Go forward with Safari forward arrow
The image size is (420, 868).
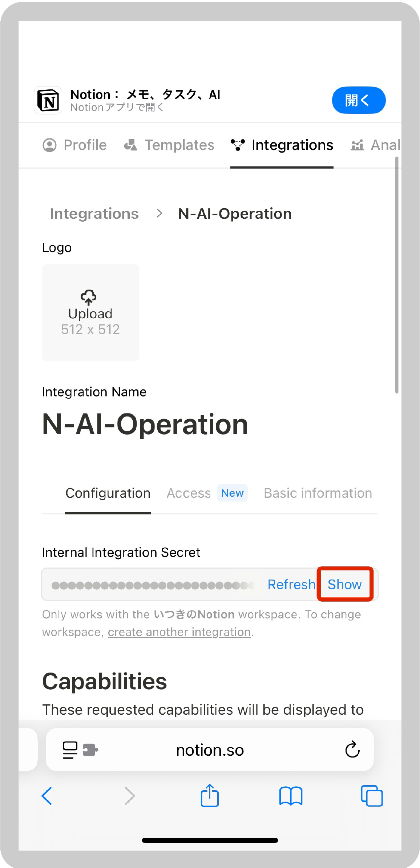tap(130, 796)
